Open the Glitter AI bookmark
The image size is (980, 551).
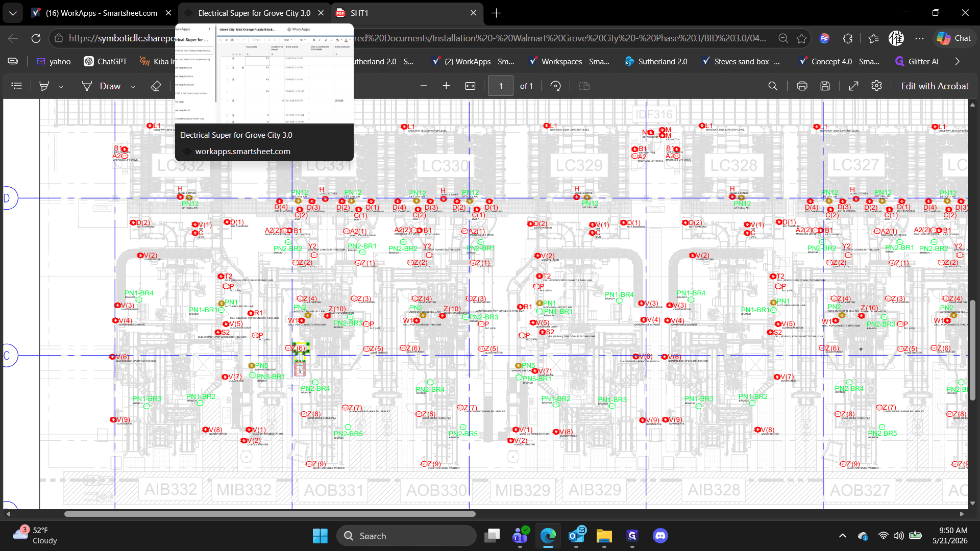(917, 62)
